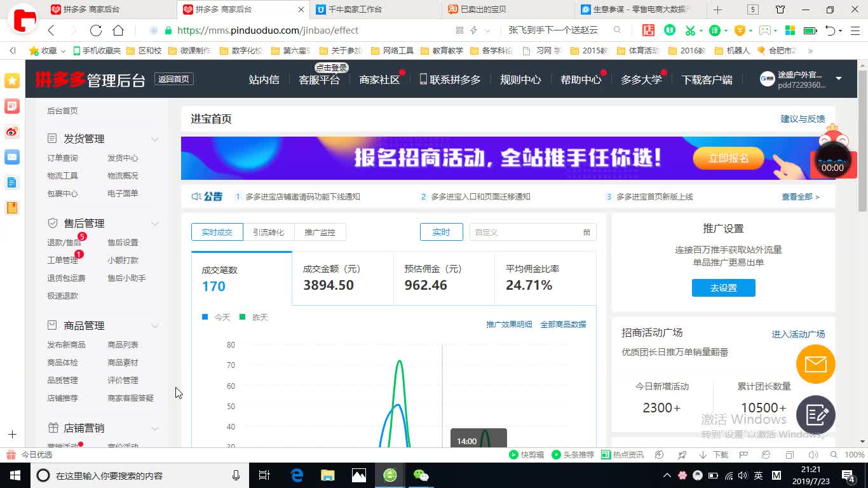The width and height of the screenshot is (868, 488).
Task: Open the undo icon dropdown arrow
Action: 840,30
